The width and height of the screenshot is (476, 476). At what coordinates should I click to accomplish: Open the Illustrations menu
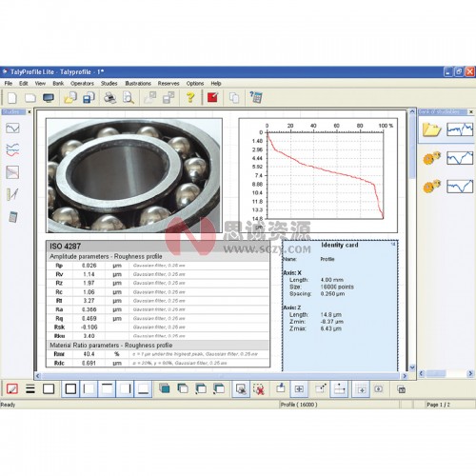pyautogui.click(x=138, y=84)
